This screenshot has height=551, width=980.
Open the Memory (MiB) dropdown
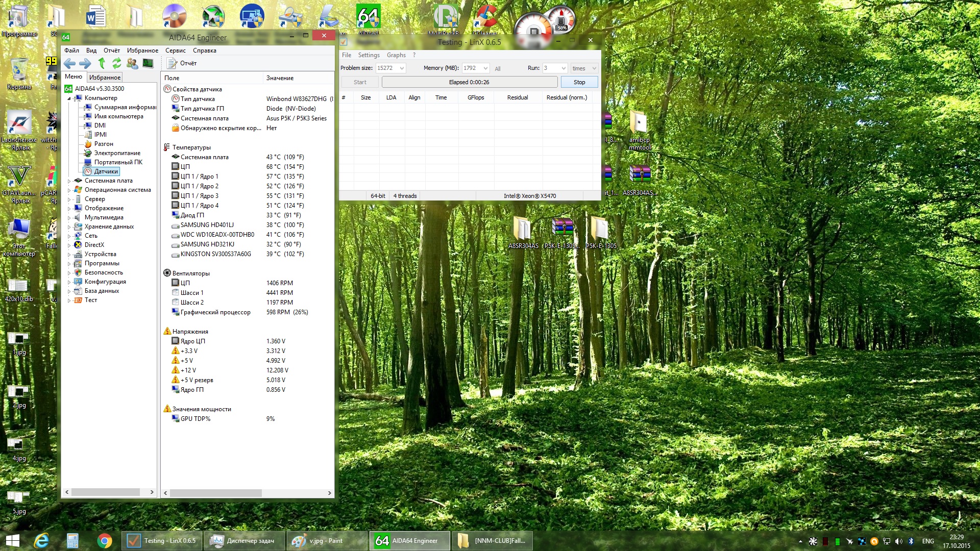[485, 68]
